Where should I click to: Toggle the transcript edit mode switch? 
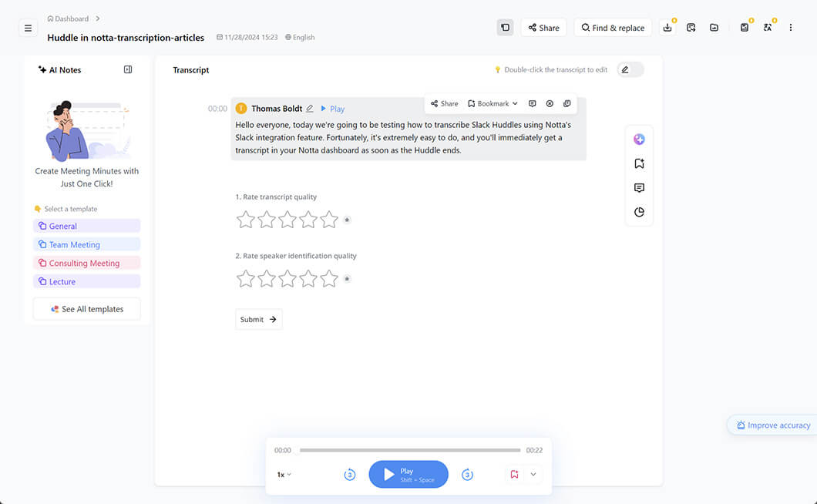coord(630,70)
